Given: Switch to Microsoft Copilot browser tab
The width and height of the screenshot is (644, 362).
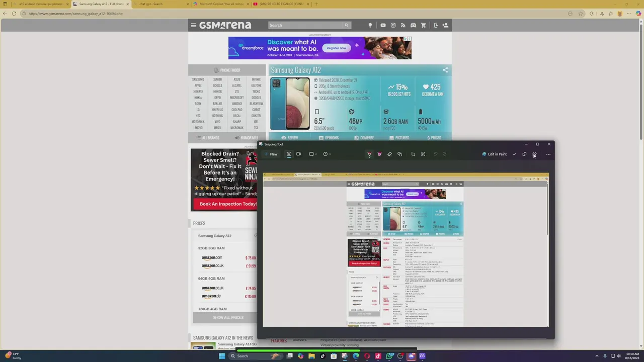Looking at the screenshot, I should tap(221, 4).
